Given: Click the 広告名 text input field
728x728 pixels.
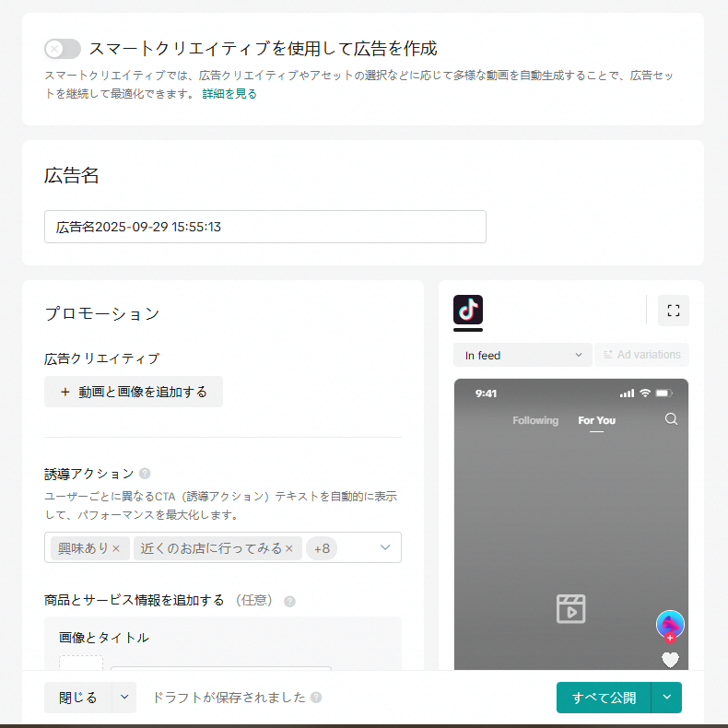Looking at the screenshot, I should click(x=264, y=227).
